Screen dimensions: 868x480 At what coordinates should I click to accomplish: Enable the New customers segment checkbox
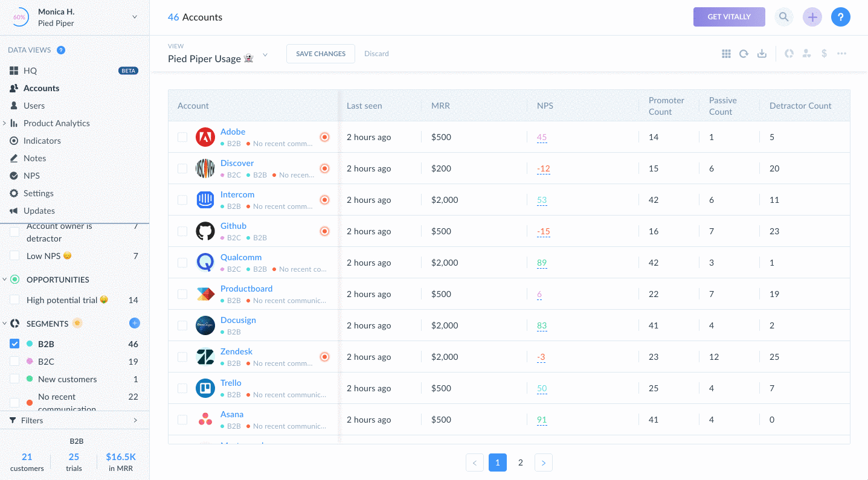(14, 379)
